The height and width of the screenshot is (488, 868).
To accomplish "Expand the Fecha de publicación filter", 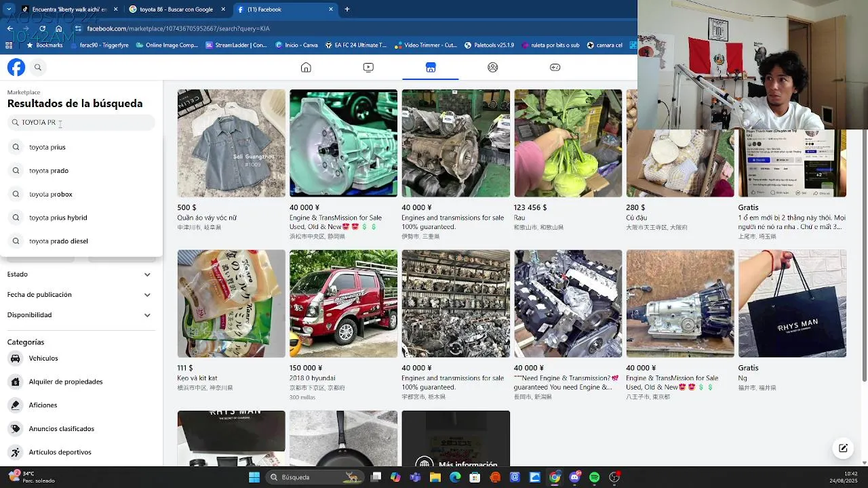I will (81, 295).
